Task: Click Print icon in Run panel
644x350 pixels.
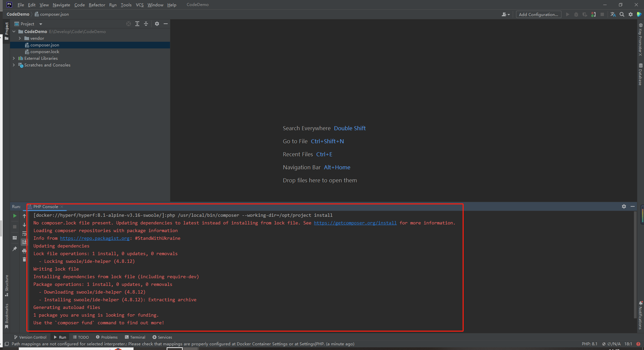Action: tap(24, 251)
